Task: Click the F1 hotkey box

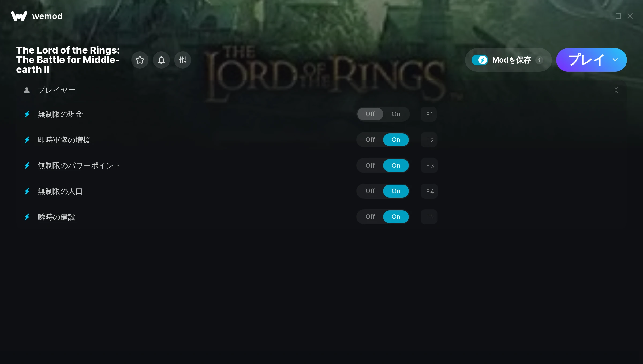Action: pyautogui.click(x=429, y=114)
